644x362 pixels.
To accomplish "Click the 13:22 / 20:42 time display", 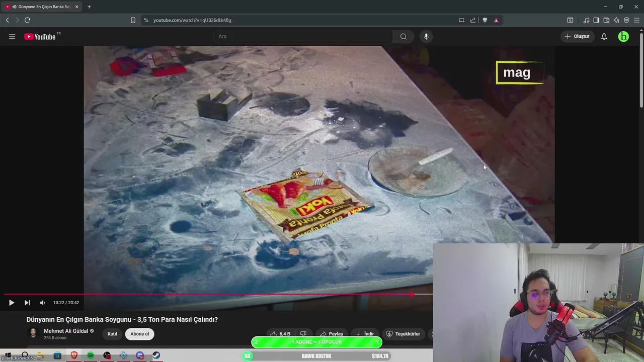I will (66, 303).
